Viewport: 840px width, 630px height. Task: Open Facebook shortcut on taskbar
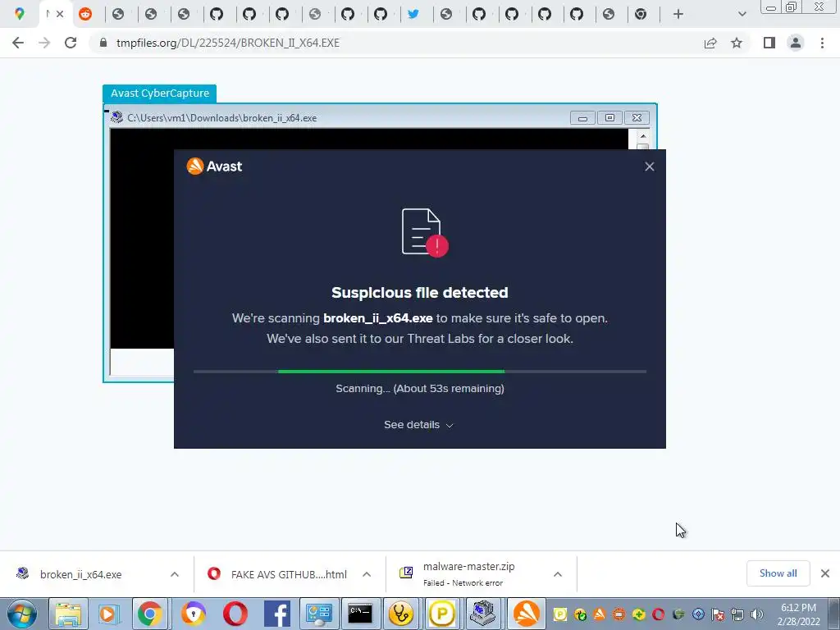[x=277, y=614]
